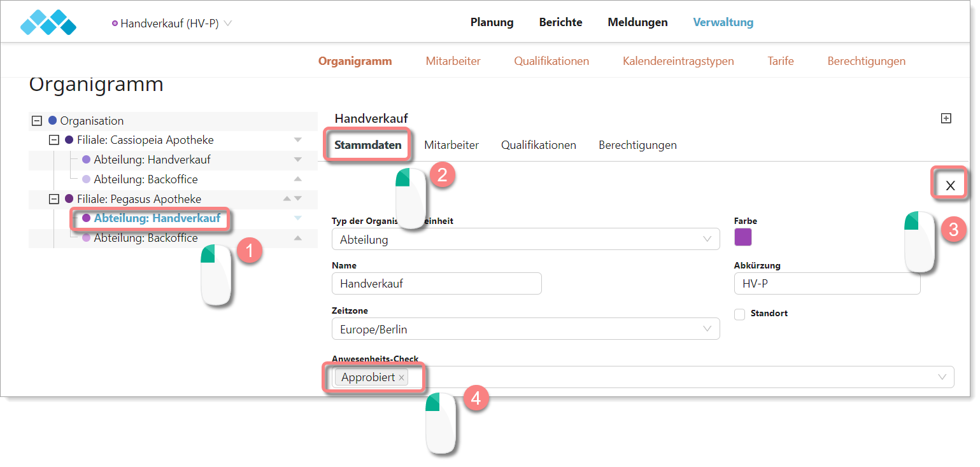Screen dimensions: 980x467
Task: Open the Zeitzone dropdown
Action: pyautogui.click(x=525, y=330)
